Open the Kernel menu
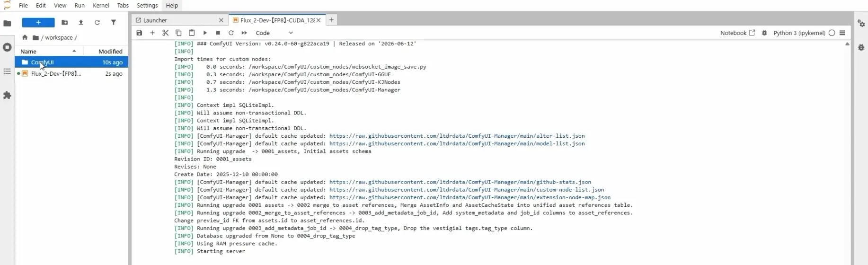The image size is (868, 265). (101, 5)
